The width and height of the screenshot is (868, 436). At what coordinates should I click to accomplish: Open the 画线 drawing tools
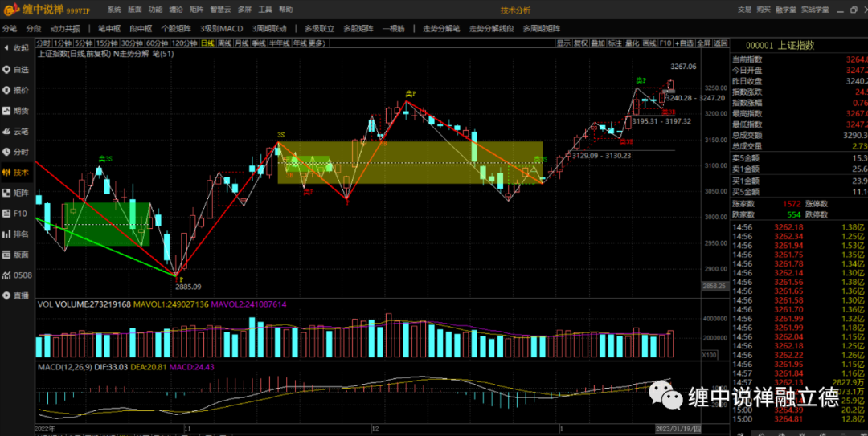click(649, 43)
